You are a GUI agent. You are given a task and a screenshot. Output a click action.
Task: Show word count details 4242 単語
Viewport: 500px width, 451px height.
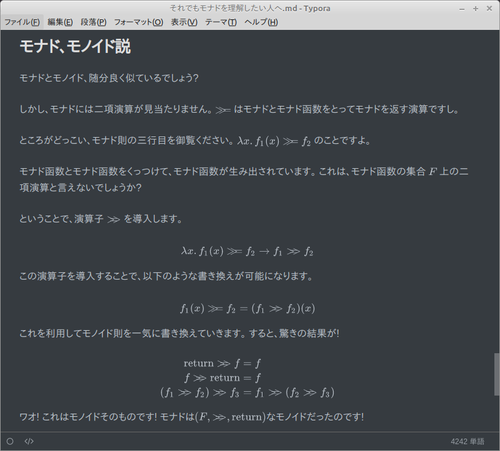coord(467,442)
